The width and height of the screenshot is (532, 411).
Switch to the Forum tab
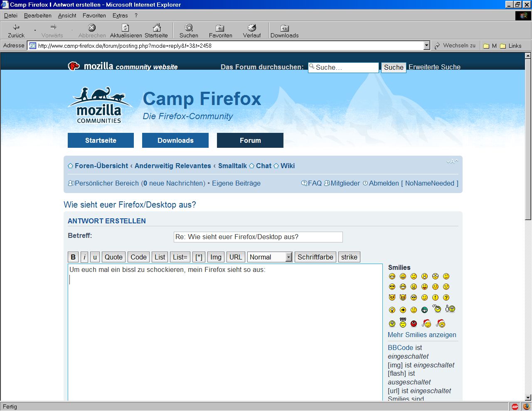click(250, 140)
